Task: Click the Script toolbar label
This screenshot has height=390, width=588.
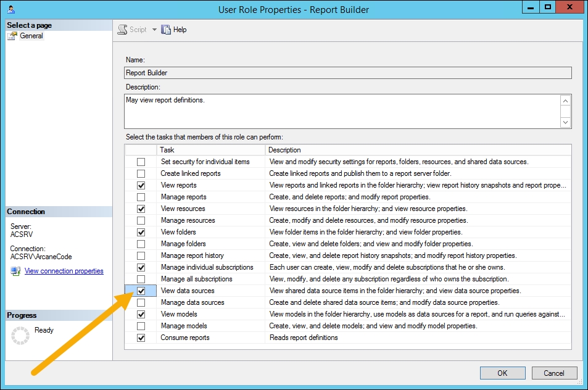Action: tap(138, 30)
